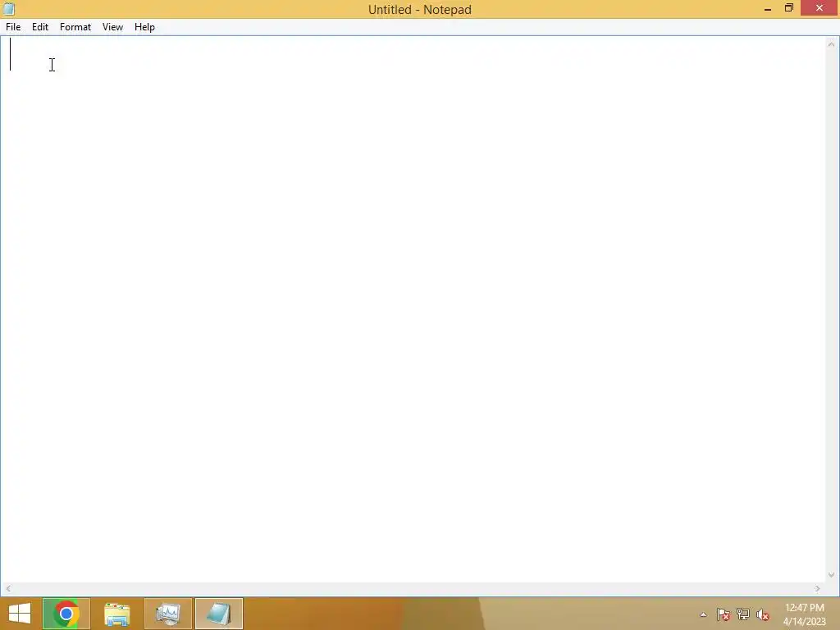Click the Notepad icon in the title bar

pyautogui.click(x=9, y=9)
